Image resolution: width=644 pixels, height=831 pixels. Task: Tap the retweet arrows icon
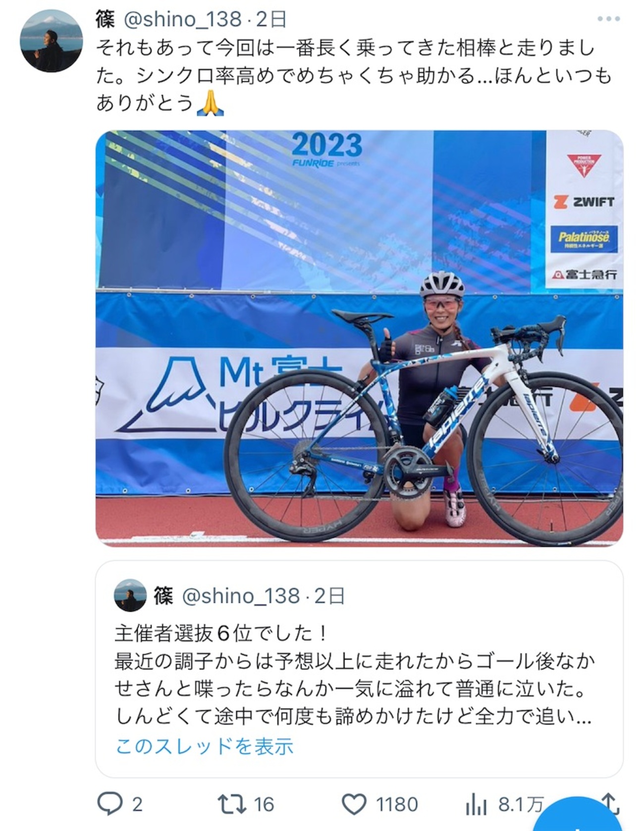pyautogui.click(x=232, y=804)
